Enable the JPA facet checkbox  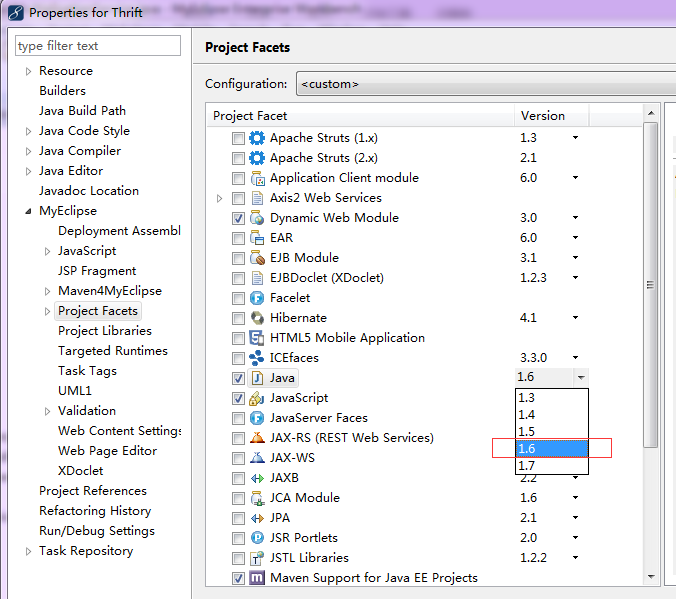[238, 518]
